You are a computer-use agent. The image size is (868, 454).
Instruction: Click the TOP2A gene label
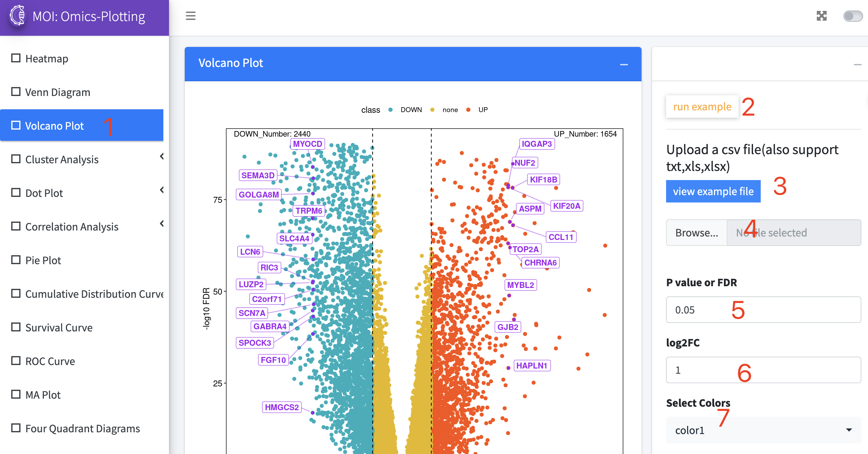(525, 249)
